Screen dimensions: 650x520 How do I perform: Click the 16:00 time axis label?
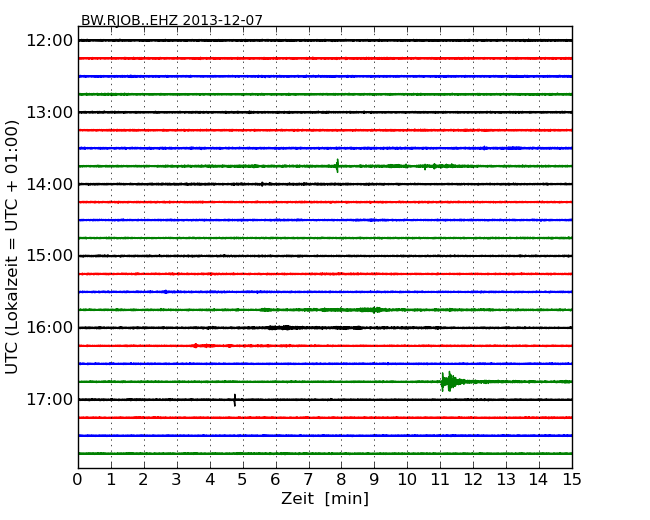49,328
